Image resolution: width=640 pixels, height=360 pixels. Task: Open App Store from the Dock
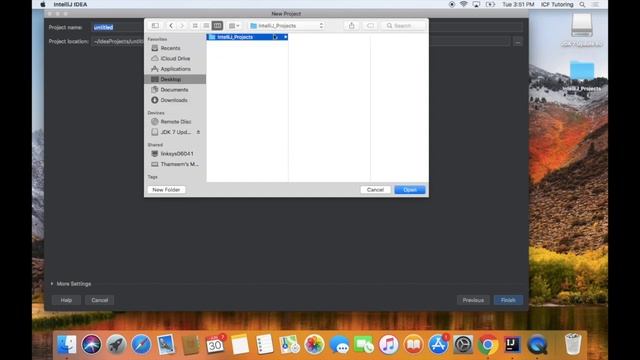[438, 344]
